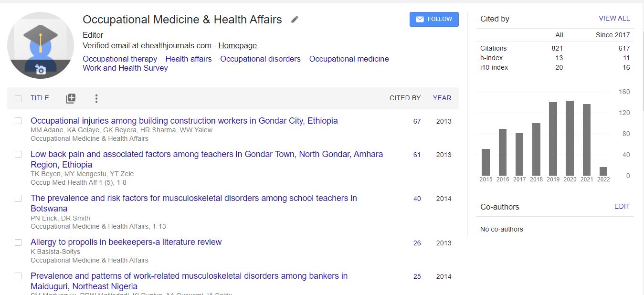Click the camera icon on profile photo

pos(40,70)
